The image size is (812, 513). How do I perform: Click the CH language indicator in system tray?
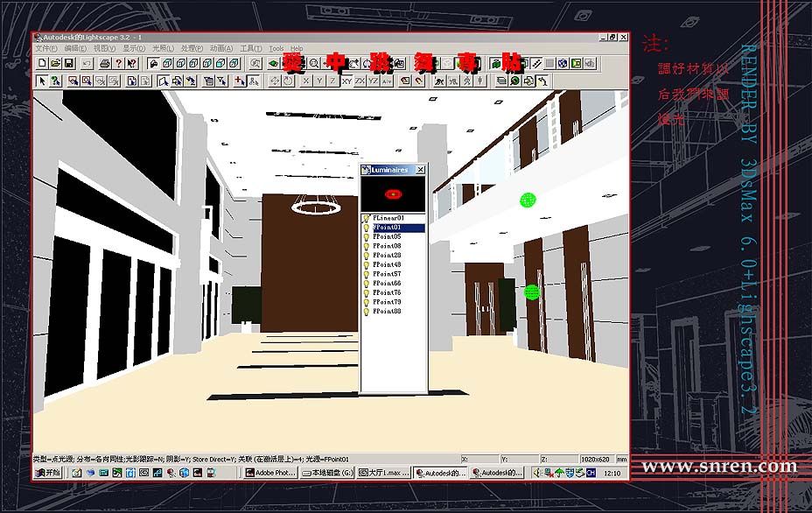[x=591, y=473]
